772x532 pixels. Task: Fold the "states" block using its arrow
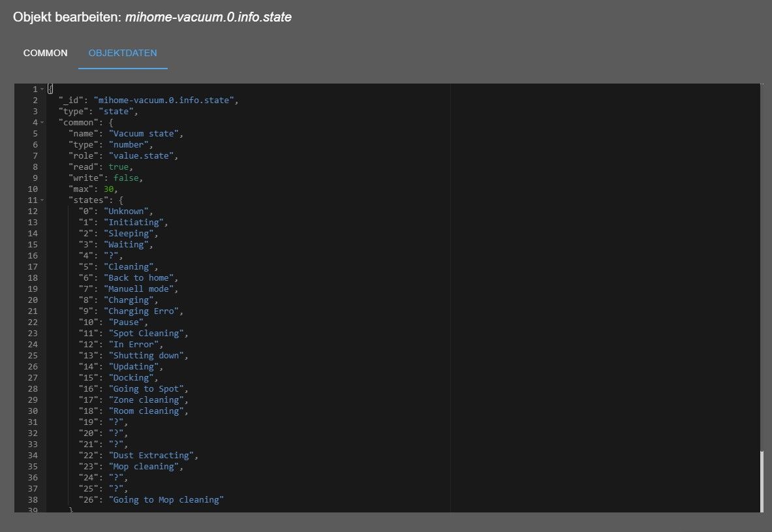[x=42, y=200]
